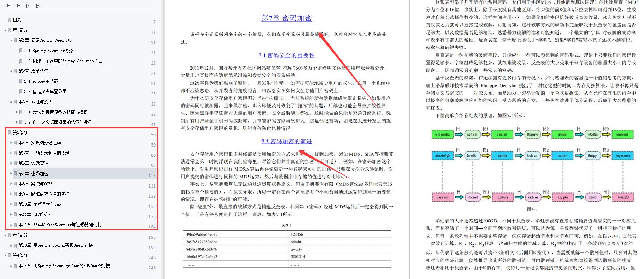Open the 7.2 密码加密的演进 section link
Viewport: 644px width, 279px height.
click(286, 141)
